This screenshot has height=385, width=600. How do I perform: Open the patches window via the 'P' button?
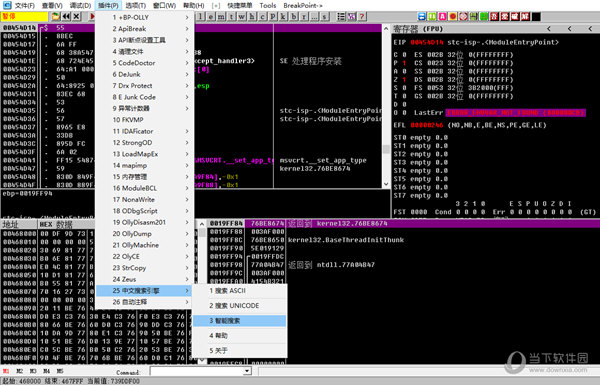[x=273, y=16]
